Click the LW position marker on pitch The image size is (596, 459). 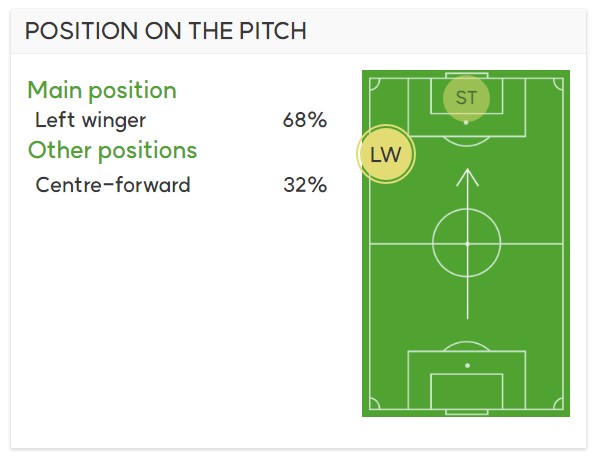[x=386, y=154]
